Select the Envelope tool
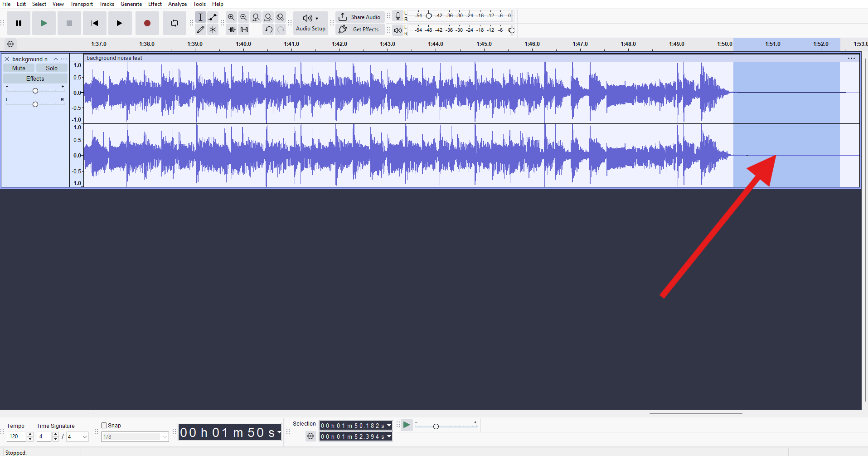Screen dimensions: 868x456 coord(213,17)
